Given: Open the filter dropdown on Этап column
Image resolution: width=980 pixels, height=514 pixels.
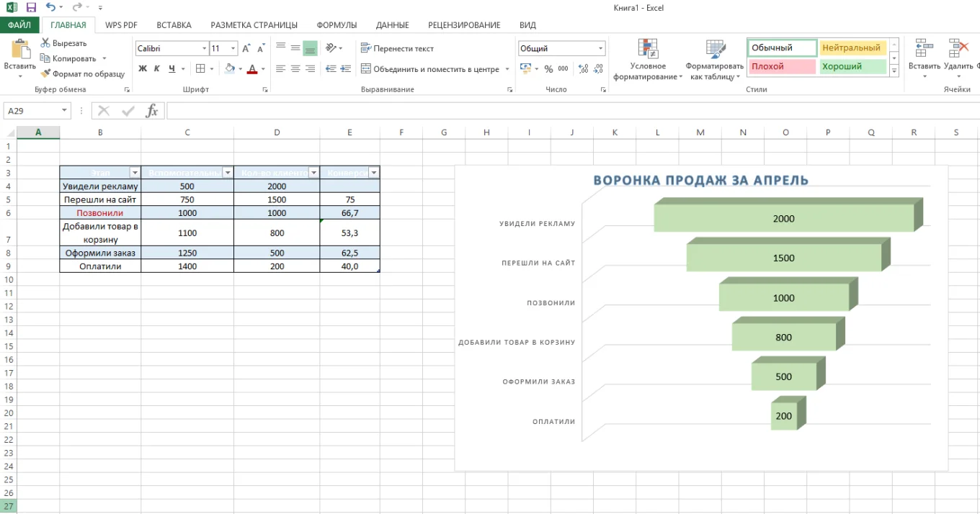Looking at the screenshot, I should pyautogui.click(x=134, y=173).
